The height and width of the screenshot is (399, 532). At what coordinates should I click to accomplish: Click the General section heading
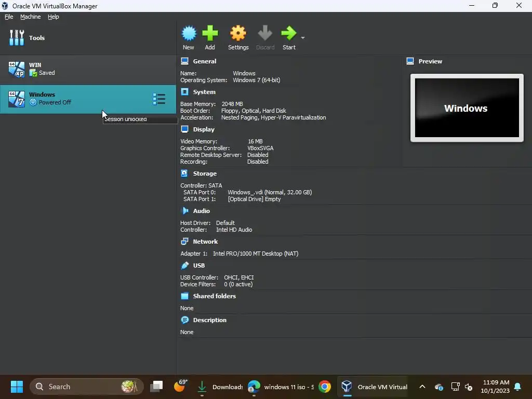tap(205, 61)
